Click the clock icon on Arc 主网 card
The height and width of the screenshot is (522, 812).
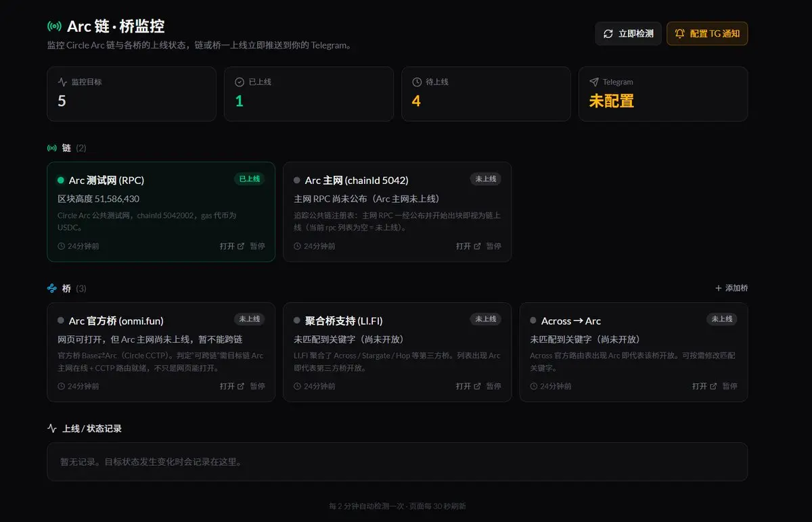click(297, 246)
